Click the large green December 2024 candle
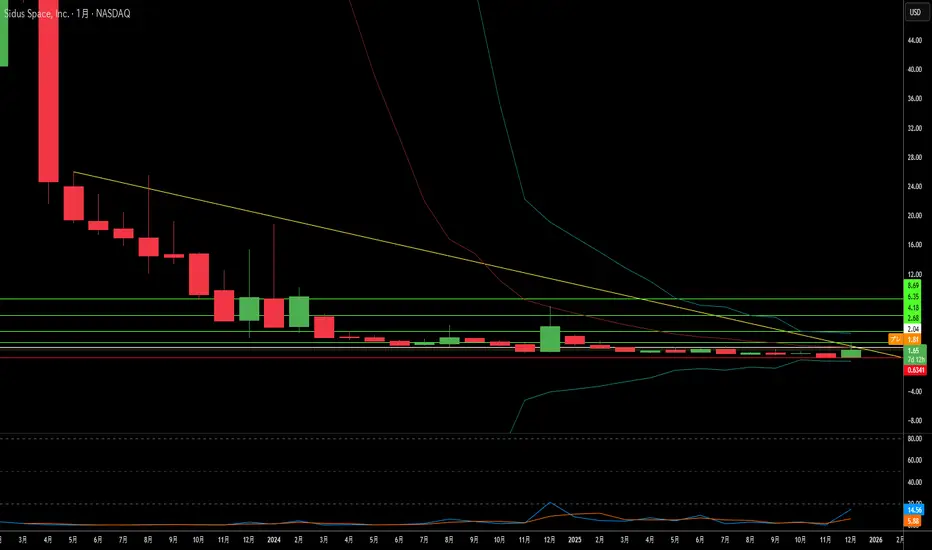 coord(550,338)
